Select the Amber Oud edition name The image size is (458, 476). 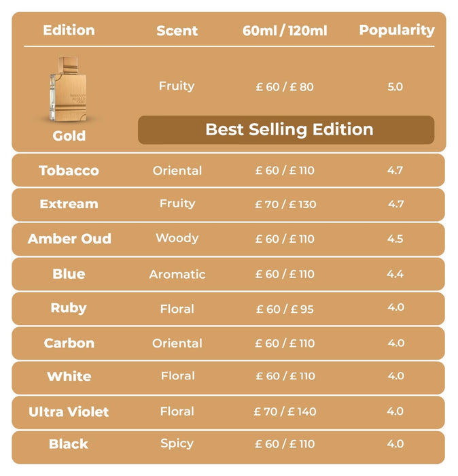[69, 239]
